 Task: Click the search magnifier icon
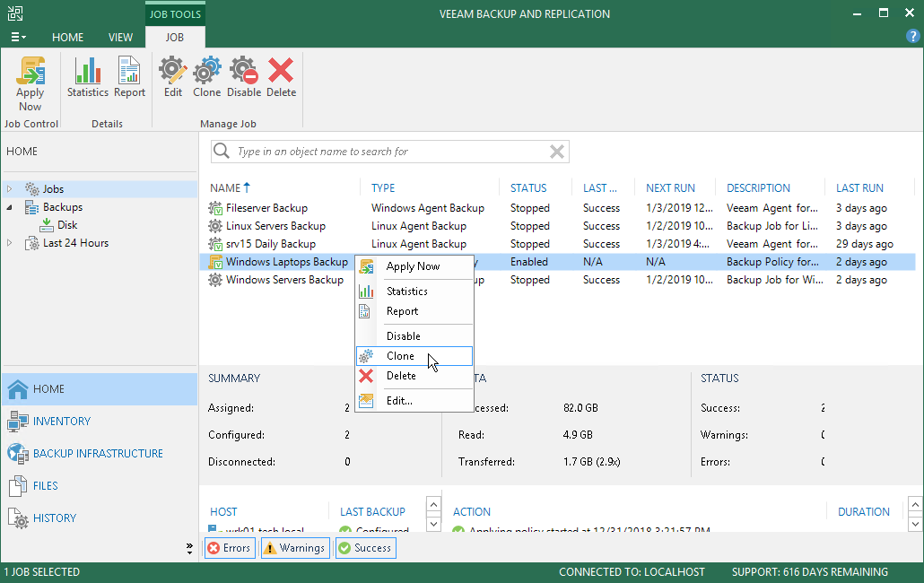click(x=222, y=151)
